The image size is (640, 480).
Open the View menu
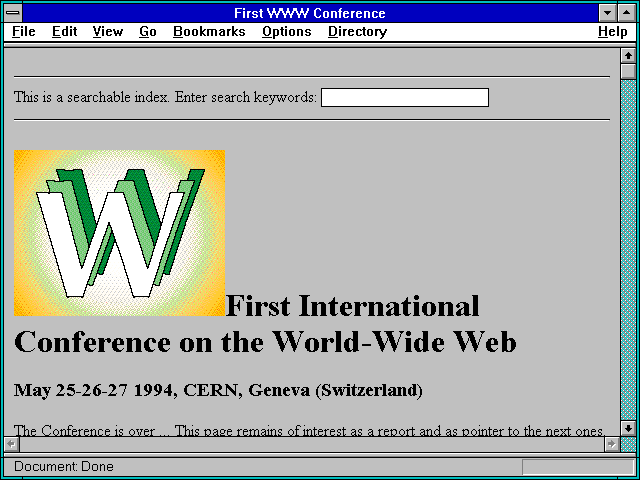[108, 32]
